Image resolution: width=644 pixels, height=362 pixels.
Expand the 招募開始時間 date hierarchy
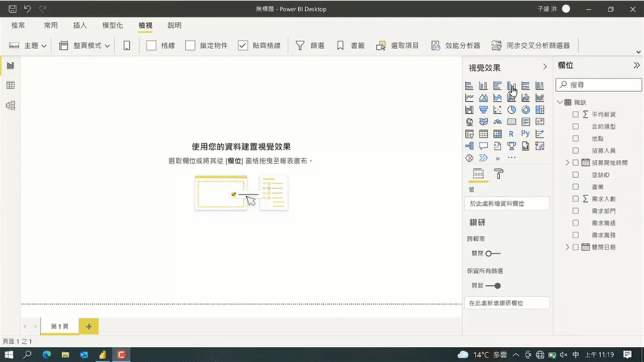click(x=568, y=163)
